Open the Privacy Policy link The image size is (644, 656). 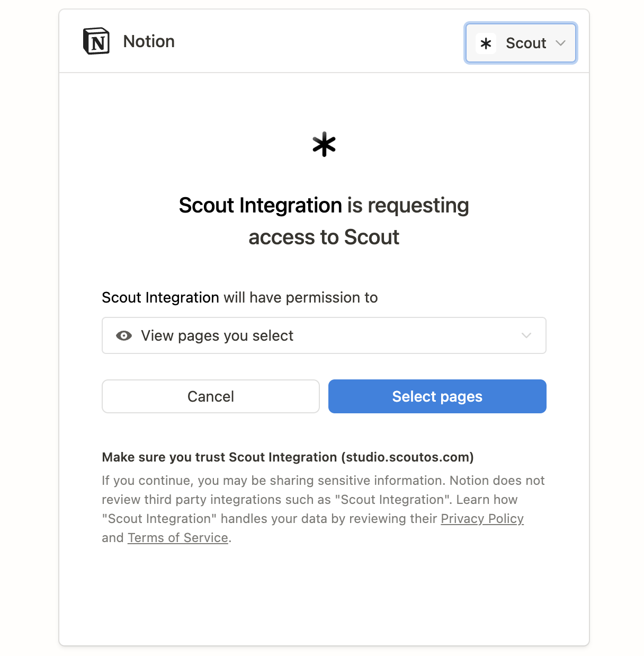tap(482, 519)
